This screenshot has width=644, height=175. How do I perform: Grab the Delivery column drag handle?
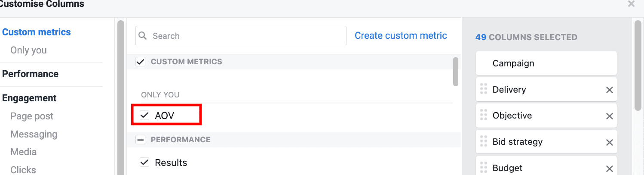[x=484, y=89]
